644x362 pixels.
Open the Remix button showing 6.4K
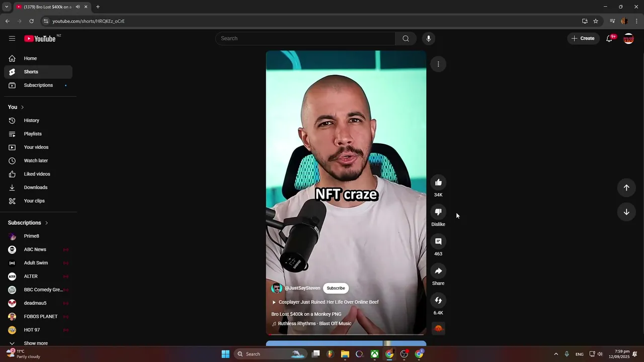[438, 300]
